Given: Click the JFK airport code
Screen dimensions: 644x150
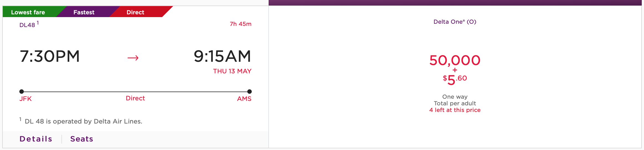Looking at the screenshot, I should [25, 99].
